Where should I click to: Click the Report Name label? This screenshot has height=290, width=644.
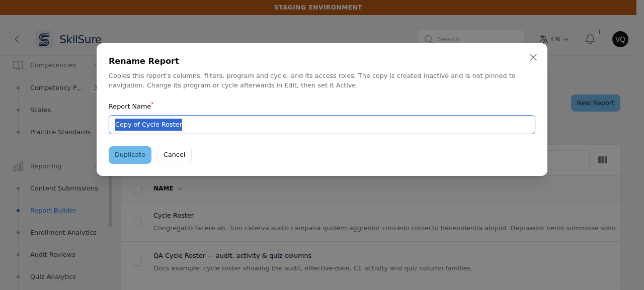tap(130, 107)
